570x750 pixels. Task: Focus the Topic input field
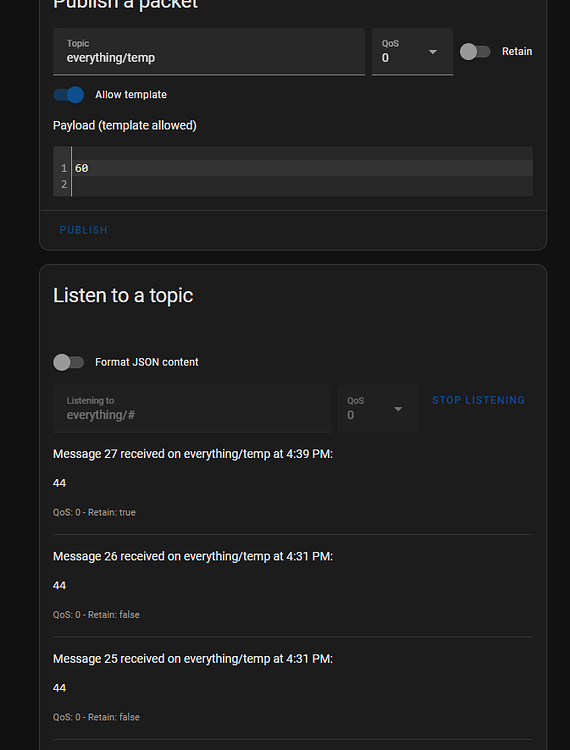(x=209, y=52)
